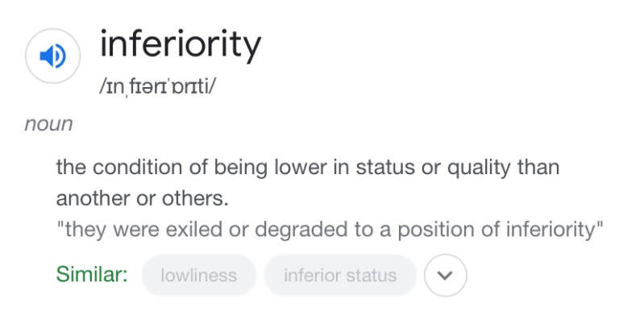Select the "lowliness" synonym chip
Image resolution: width=644 pixels, height=329 pixels.
pos(199,275)
